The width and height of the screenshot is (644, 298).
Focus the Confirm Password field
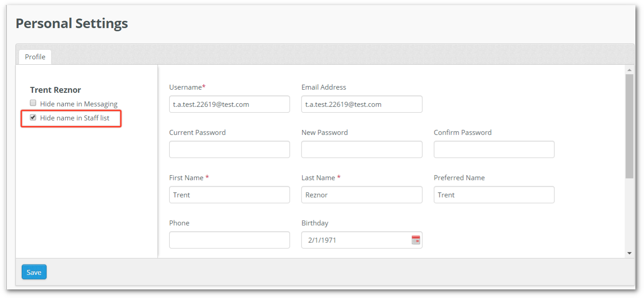pos(494,149)
